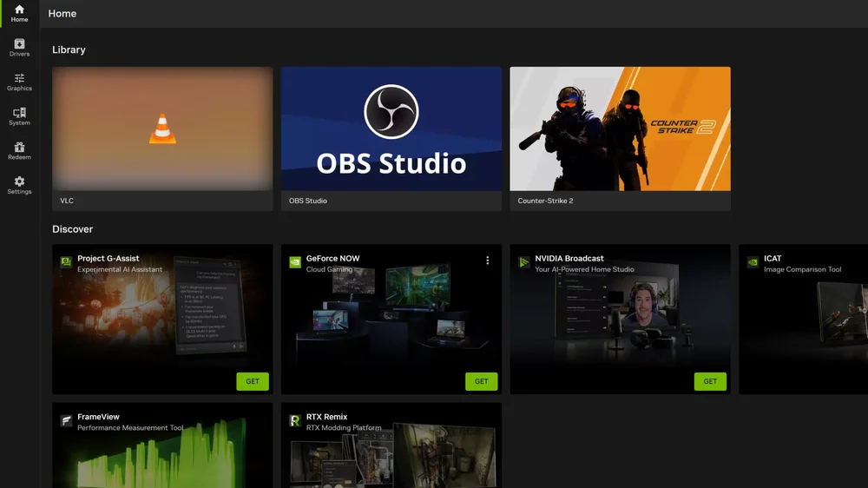Open the Project G-Assist discover card

click(x=162, y=319)
